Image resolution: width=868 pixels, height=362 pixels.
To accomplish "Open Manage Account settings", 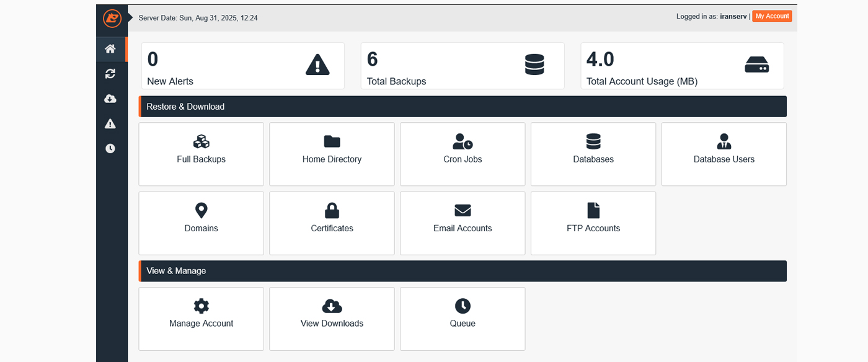I will pos(201,319).
